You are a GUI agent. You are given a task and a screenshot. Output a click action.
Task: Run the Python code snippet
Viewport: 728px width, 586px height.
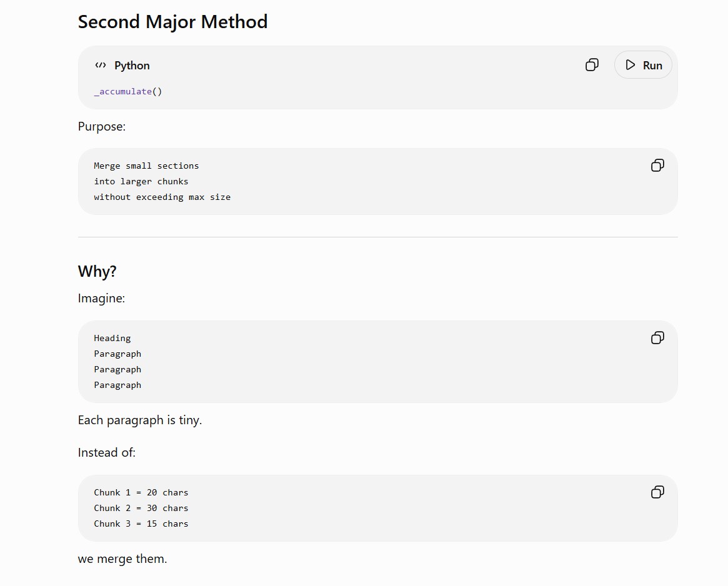(643, 65)
